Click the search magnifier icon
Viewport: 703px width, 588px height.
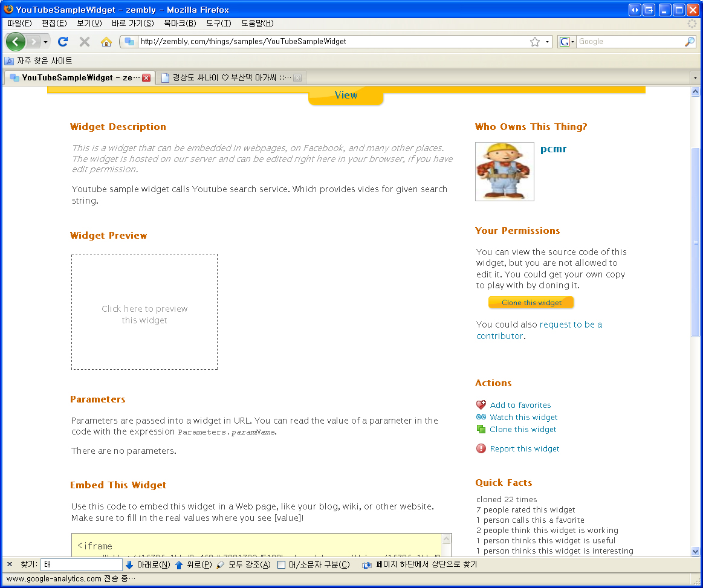tap(690, 42)
